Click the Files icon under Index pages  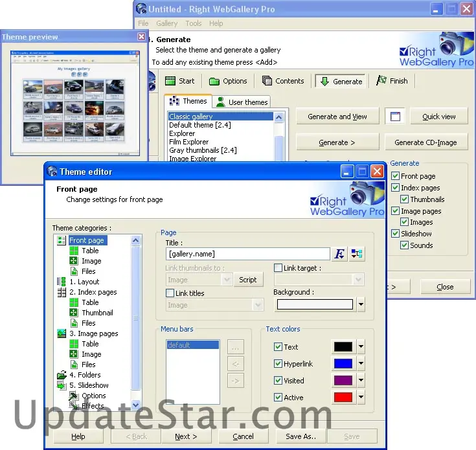[74, 323]
